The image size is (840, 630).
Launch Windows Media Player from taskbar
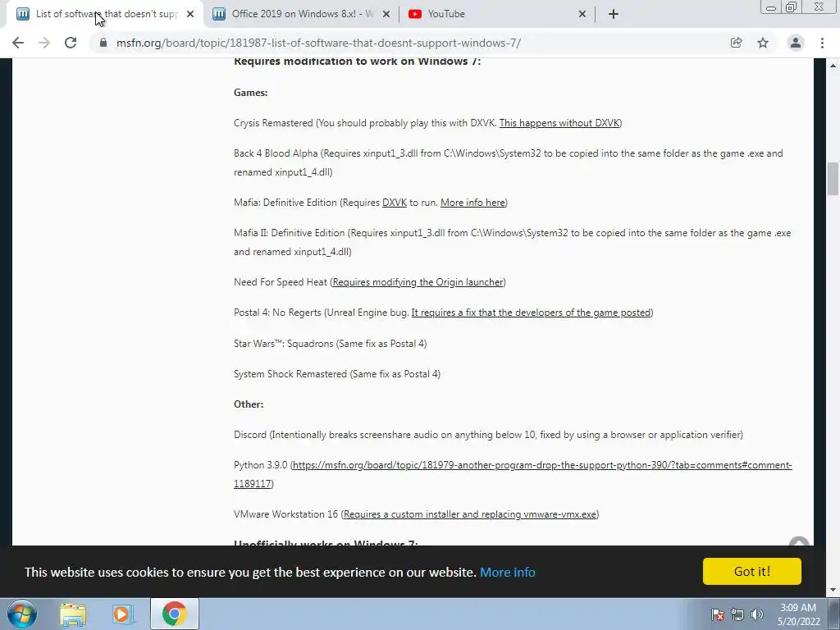[121, 614]
